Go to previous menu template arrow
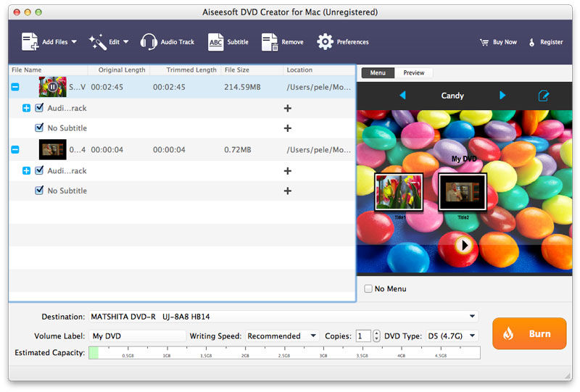Image resolution: width=580 pixels, height=392 pixels. click(403, 96)
